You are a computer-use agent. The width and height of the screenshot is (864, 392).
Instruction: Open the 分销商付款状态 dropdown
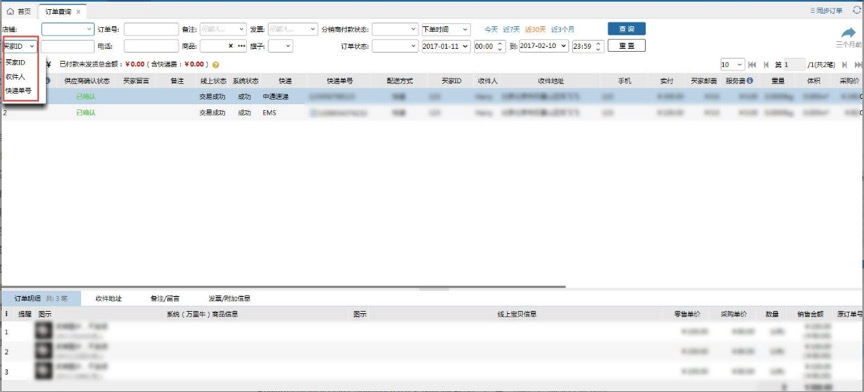click(x=395, y=29)
